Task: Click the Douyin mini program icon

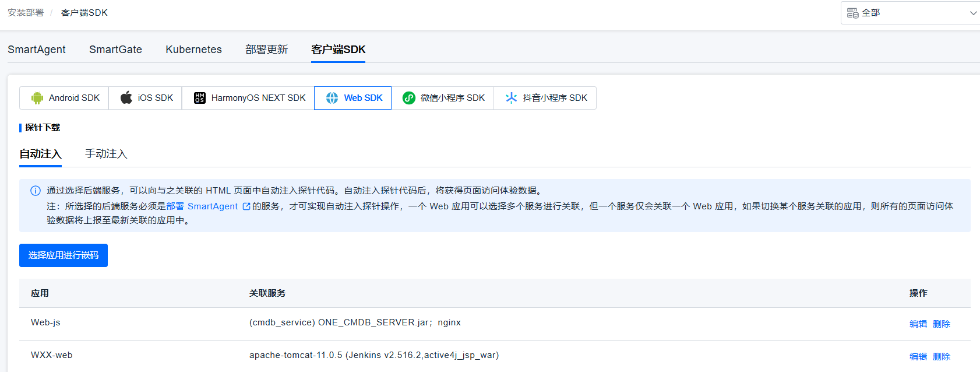Action: tap(512, 98)
